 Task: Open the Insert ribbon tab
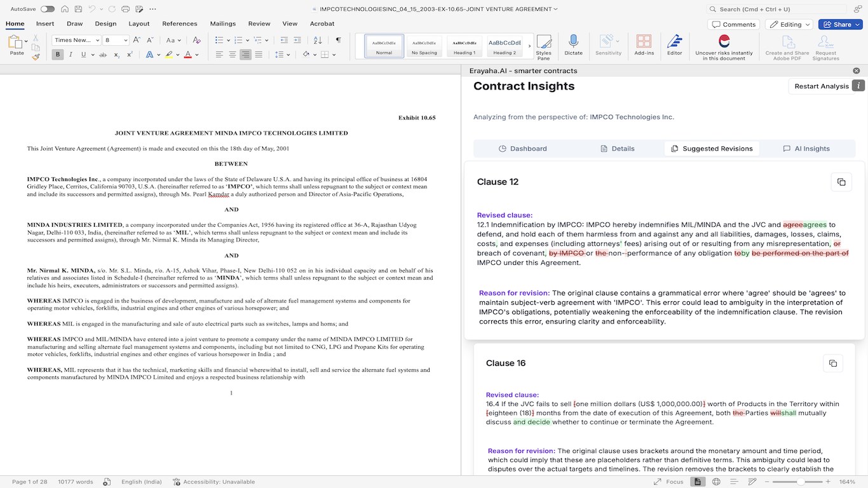click(x=45, y=24)
